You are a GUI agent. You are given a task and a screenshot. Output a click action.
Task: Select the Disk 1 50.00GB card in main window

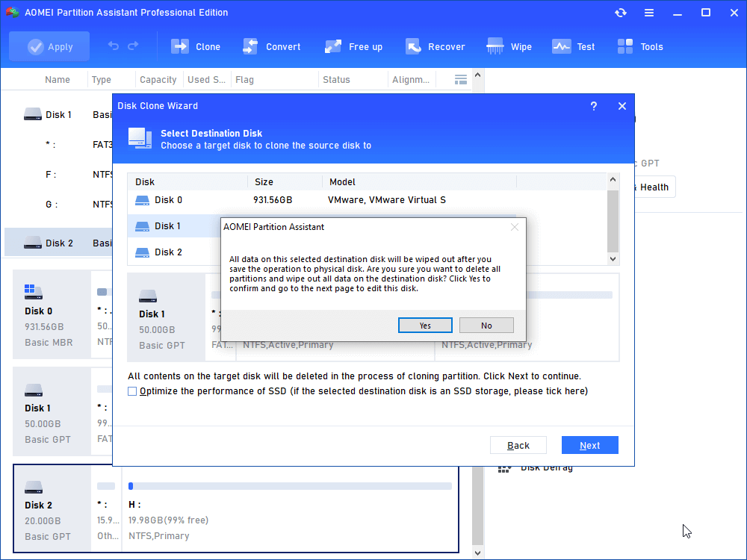pos(52,411)
